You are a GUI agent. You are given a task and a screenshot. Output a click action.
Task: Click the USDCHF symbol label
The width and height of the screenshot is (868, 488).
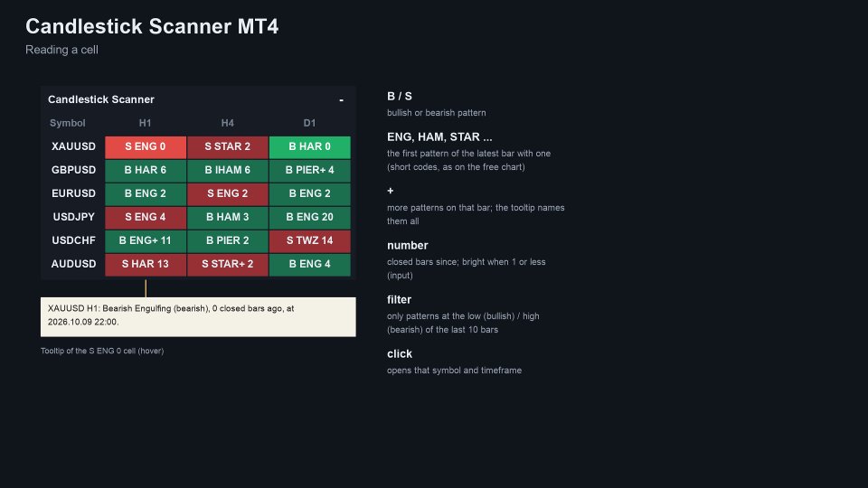[73, 240]
